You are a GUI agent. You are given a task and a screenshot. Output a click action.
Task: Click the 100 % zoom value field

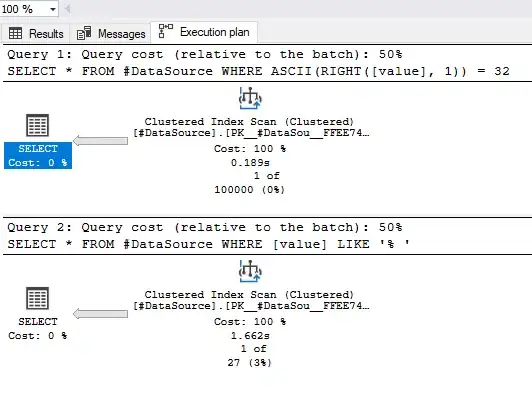point(23,9)
